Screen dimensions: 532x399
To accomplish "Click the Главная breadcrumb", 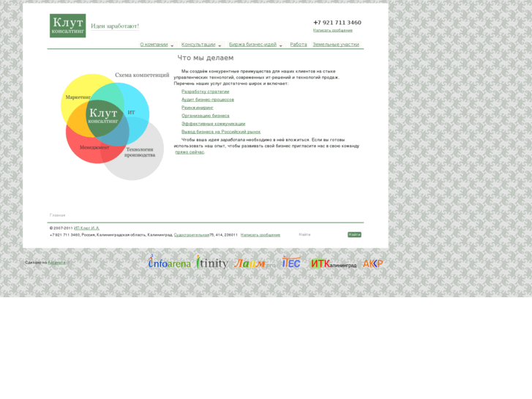I will click(57, 215).
